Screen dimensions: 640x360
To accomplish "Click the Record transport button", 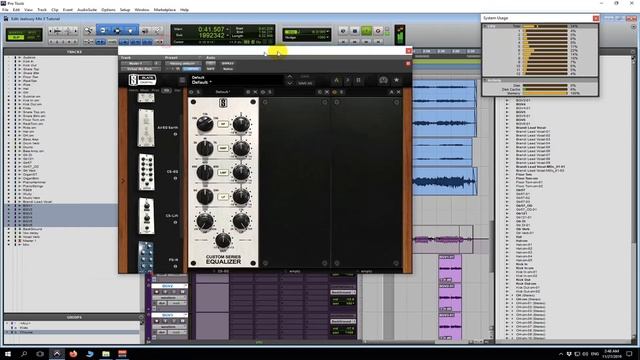I will [378, 31].
